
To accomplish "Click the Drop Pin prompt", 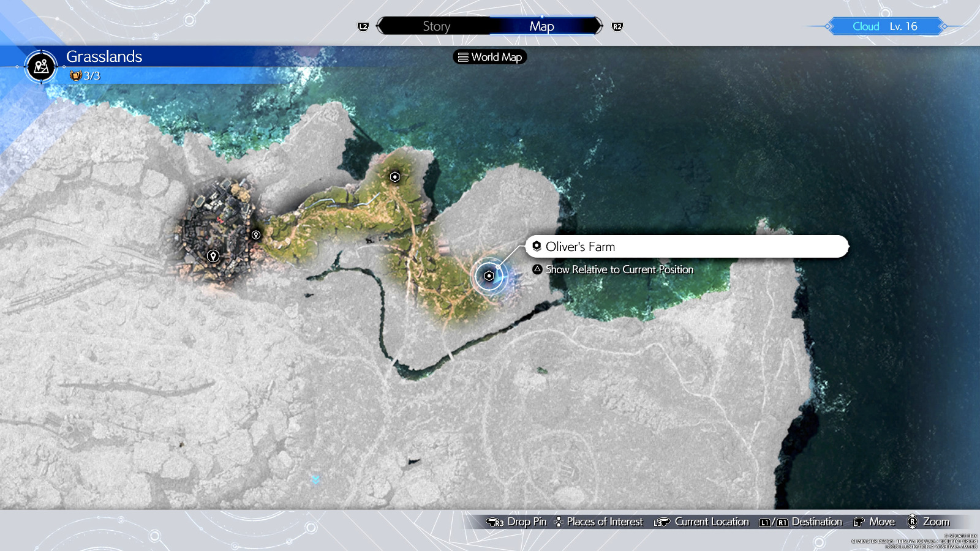I will 516,522.
